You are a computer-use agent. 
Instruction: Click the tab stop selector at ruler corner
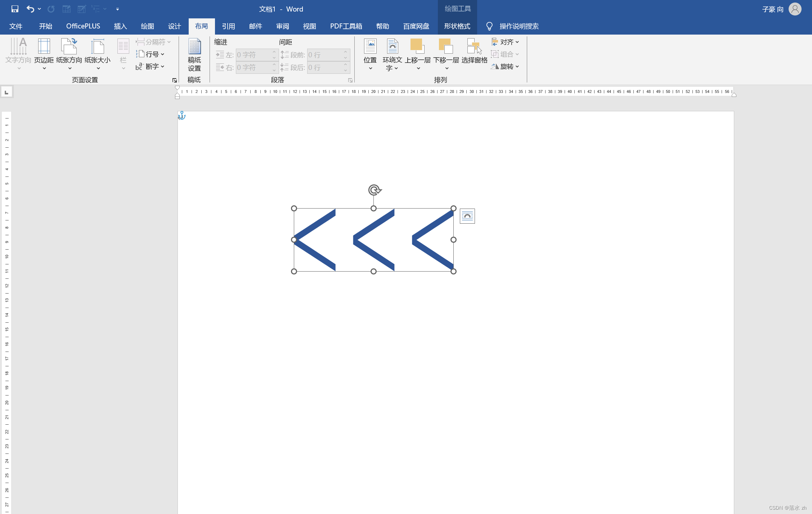click(x=6, y=92)
